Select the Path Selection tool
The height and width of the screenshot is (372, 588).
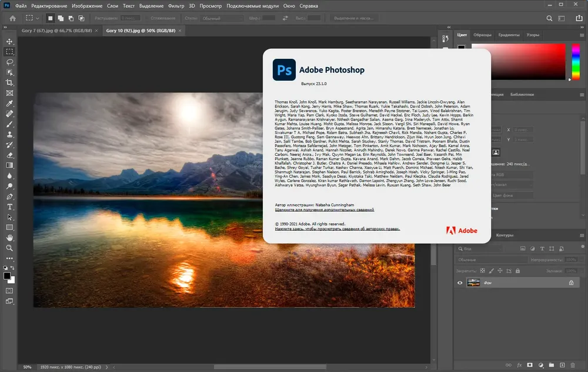click(x=9, y=217)
